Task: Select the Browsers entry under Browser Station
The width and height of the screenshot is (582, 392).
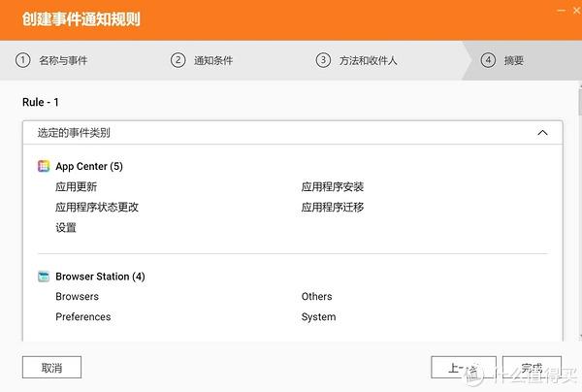Action: click(x=77, y=296)
